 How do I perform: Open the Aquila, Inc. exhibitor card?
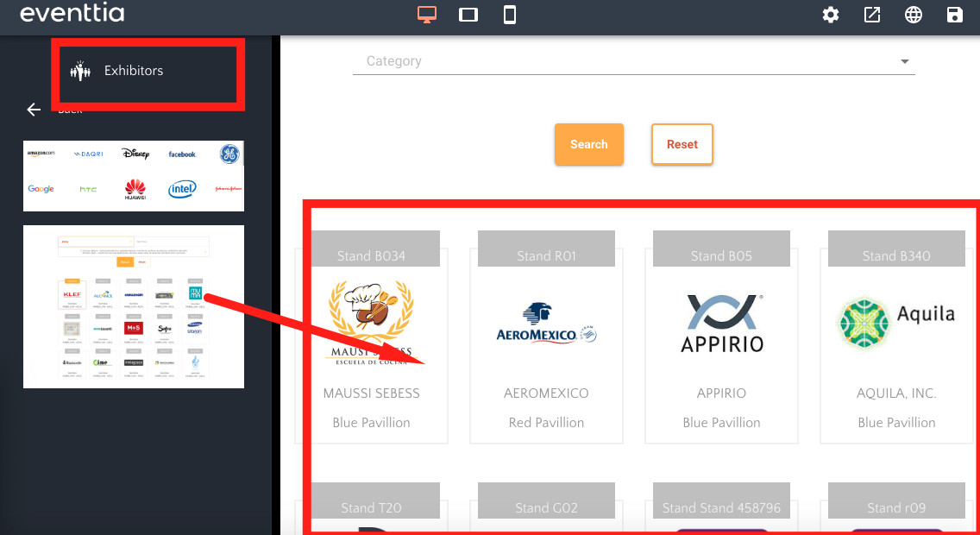[x=896, y=345]
